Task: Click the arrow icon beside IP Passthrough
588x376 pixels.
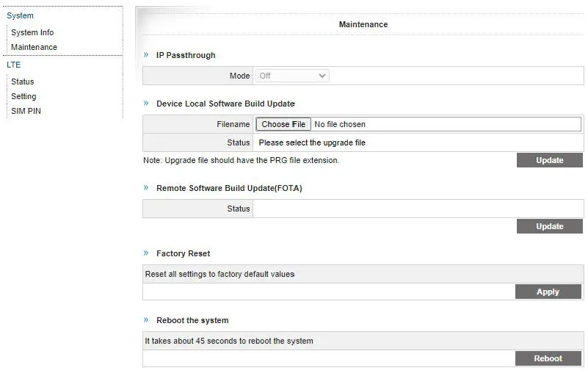Action: (x=146, y=55)
